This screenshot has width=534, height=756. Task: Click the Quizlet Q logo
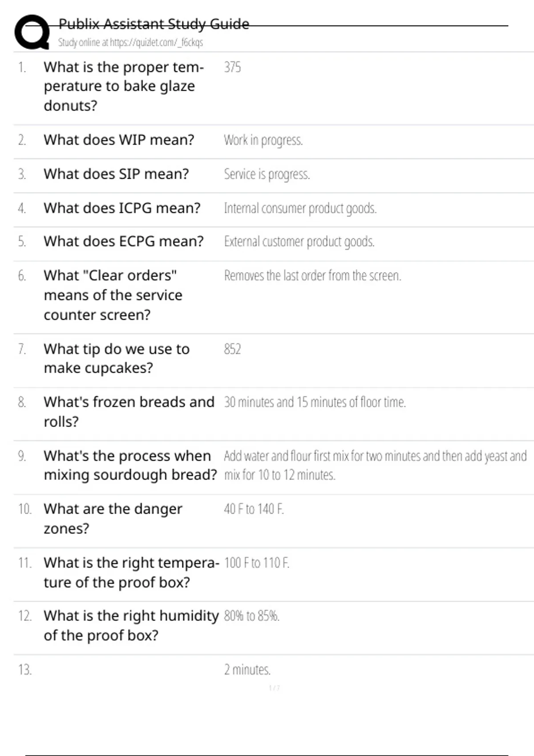point(32,32)
